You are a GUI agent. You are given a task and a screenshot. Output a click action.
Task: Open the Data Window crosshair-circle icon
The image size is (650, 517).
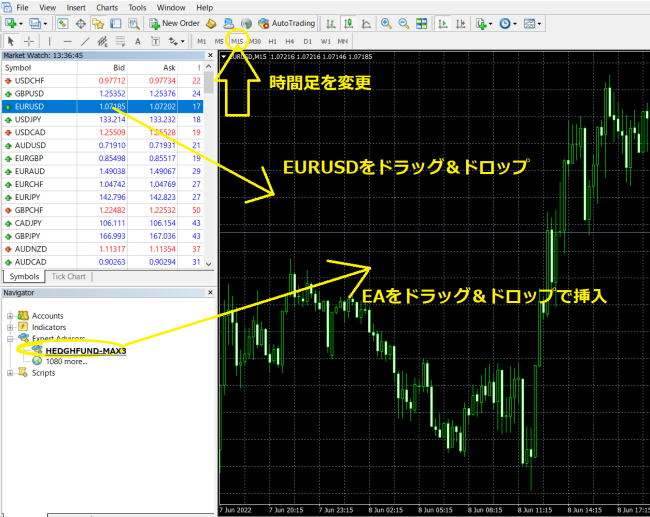(81, 24)
